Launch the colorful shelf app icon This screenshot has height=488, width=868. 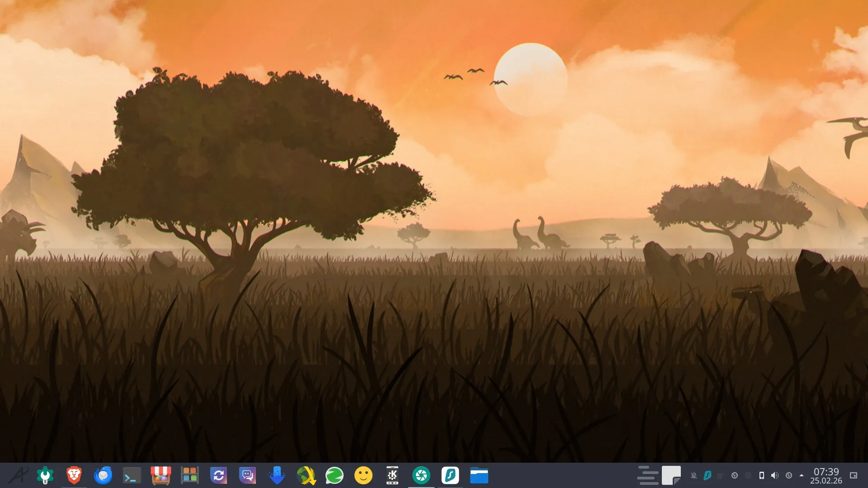[189, 475]
